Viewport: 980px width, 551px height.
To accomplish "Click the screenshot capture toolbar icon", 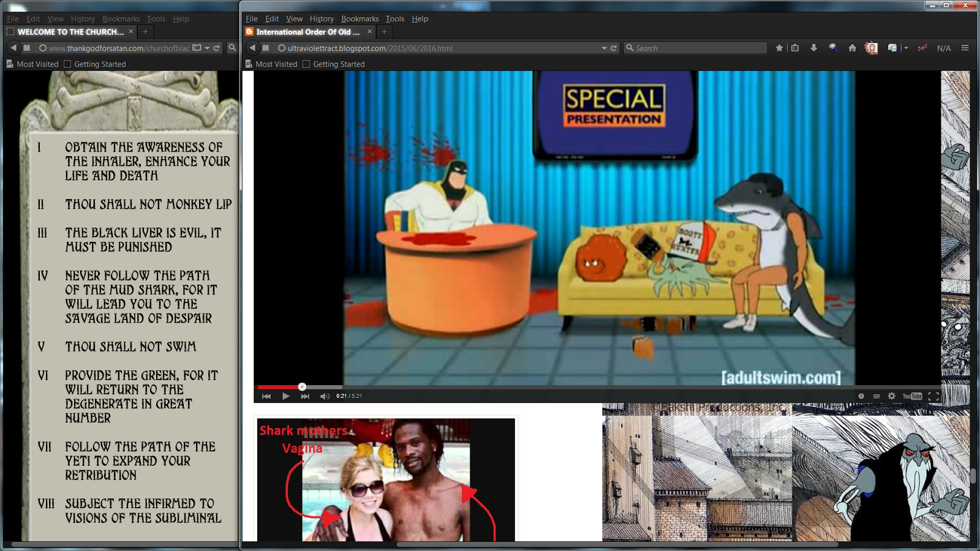I will point(892,48).
